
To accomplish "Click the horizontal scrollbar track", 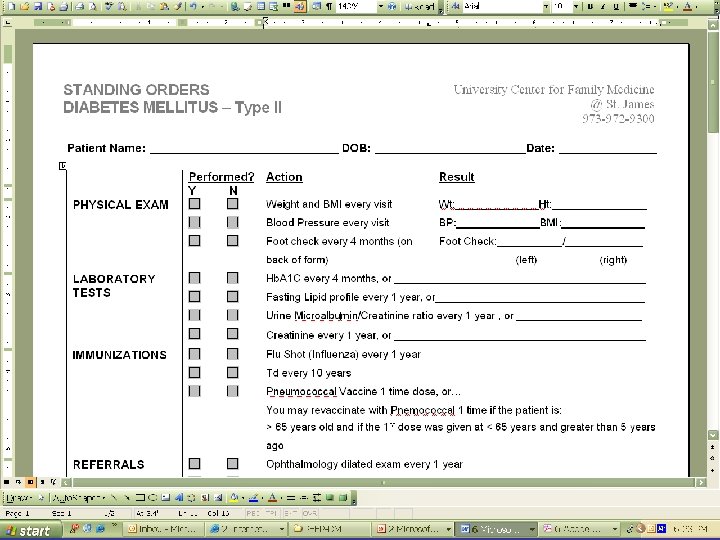I will click(383, 482).
